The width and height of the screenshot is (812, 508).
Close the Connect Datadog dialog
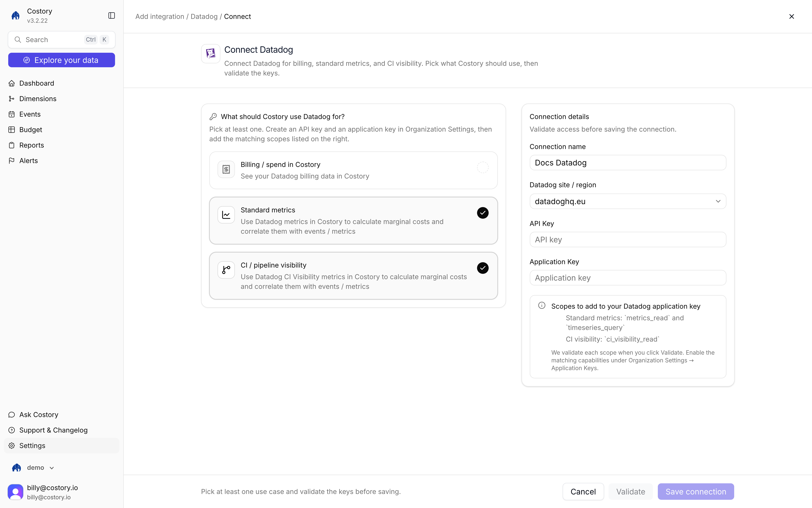point(792,16)
